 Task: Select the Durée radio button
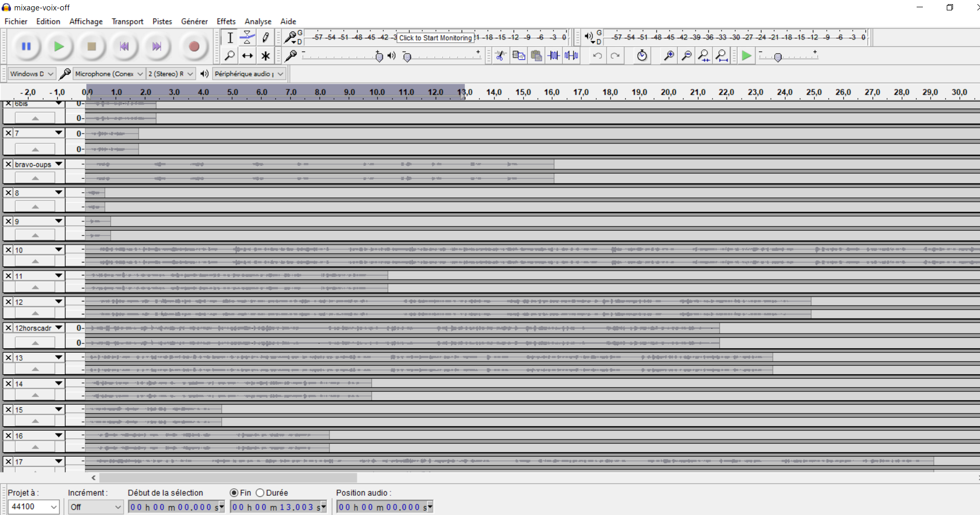[x=260, y=493]
